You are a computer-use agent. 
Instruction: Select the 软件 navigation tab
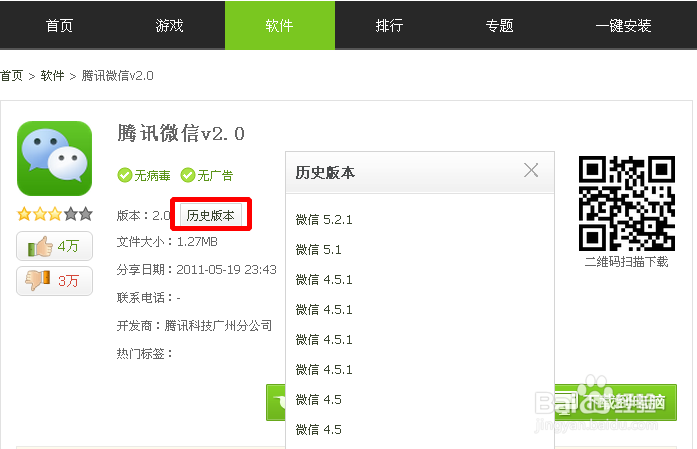click(280, 25)
